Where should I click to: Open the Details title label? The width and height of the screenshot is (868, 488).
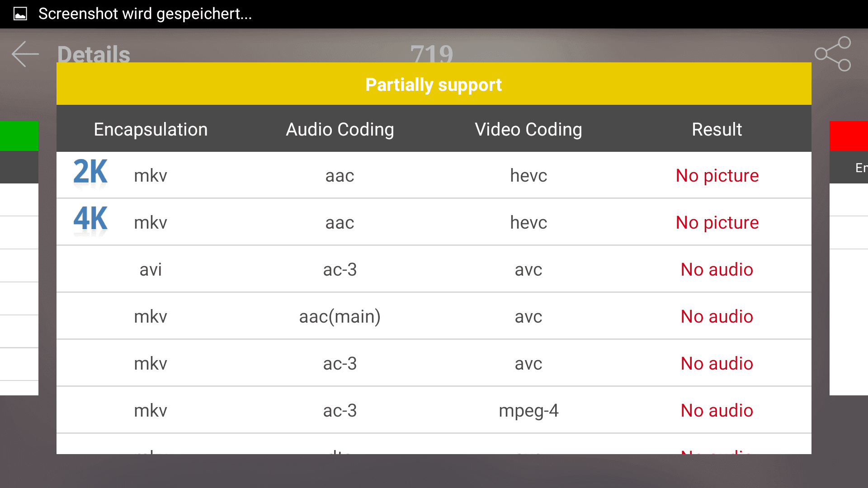[x=94, y=54]
